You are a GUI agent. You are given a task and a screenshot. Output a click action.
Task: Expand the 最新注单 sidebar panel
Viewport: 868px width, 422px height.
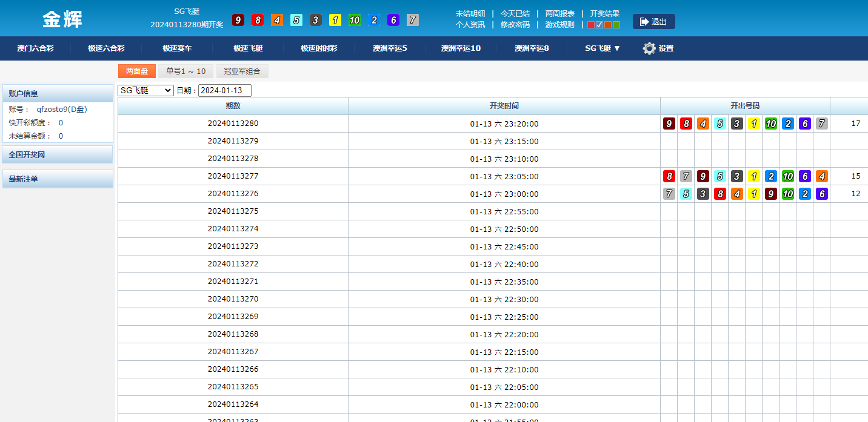58,179
